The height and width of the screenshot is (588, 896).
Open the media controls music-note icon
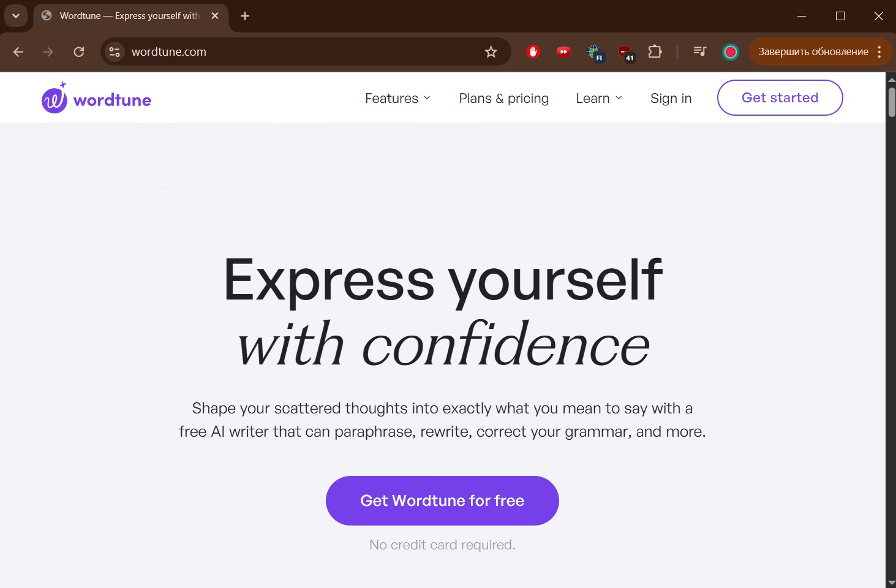699,52
